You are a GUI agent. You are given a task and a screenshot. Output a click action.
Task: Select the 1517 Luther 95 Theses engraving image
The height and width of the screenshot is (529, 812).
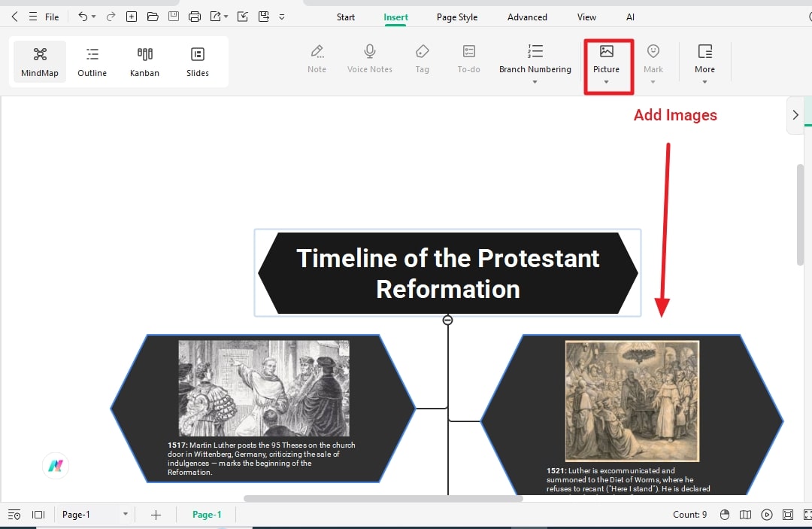[x=264, y=388]
